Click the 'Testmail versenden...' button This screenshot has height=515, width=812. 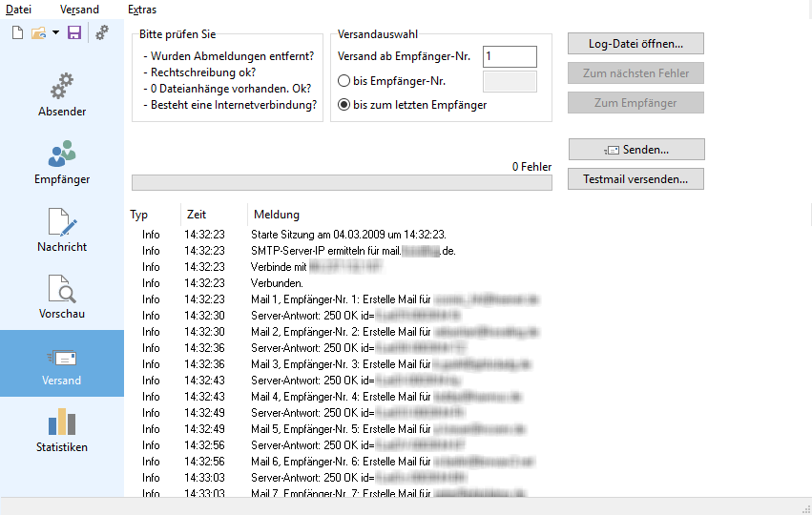point(635,179)
